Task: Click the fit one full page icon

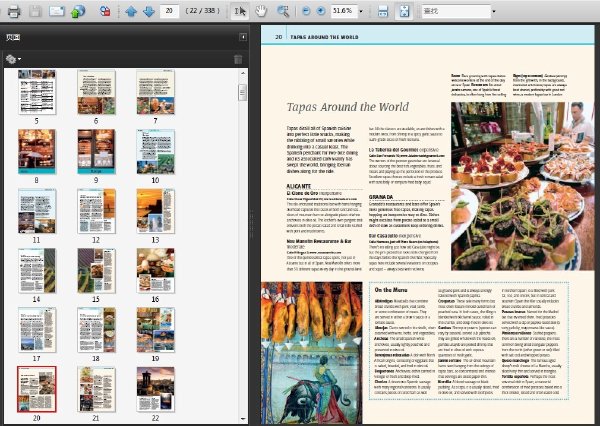Action: pos(404,11)
